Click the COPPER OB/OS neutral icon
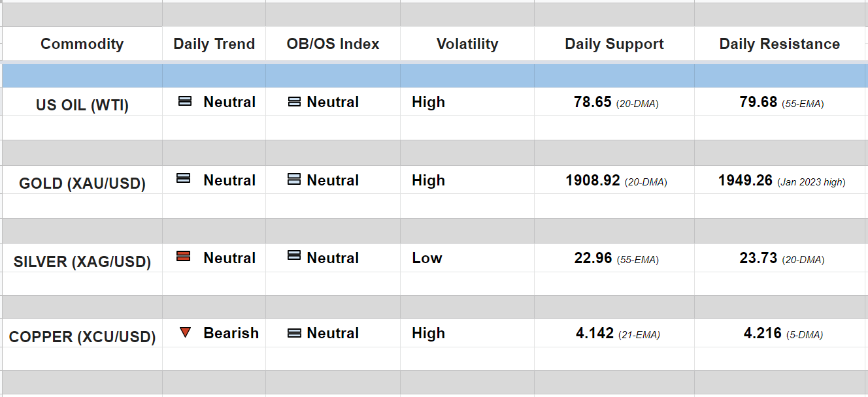 pos(294,333)
